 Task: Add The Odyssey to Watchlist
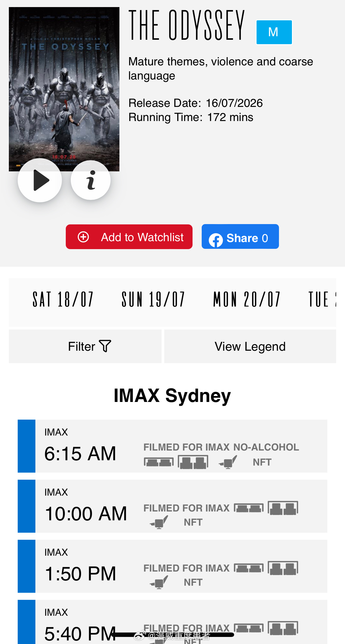(x=129, y=237)
